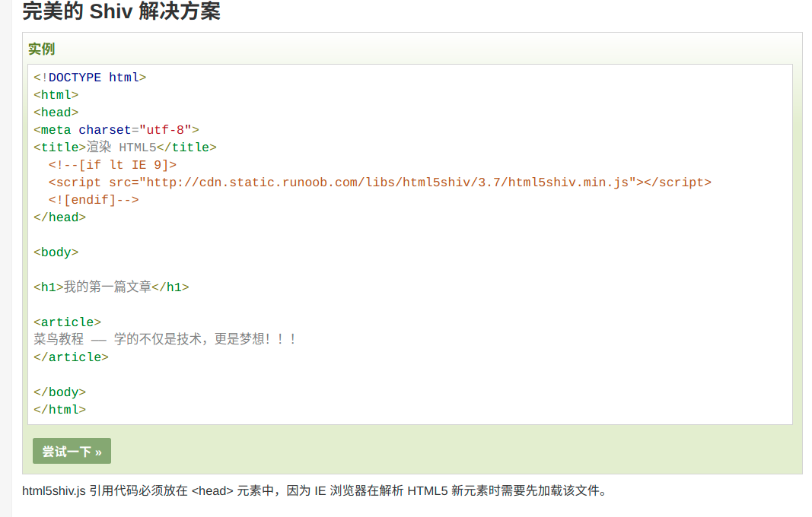Click the closing </article> tag line
This screenshot has height=517, width=812.
[x=71, y=357]
